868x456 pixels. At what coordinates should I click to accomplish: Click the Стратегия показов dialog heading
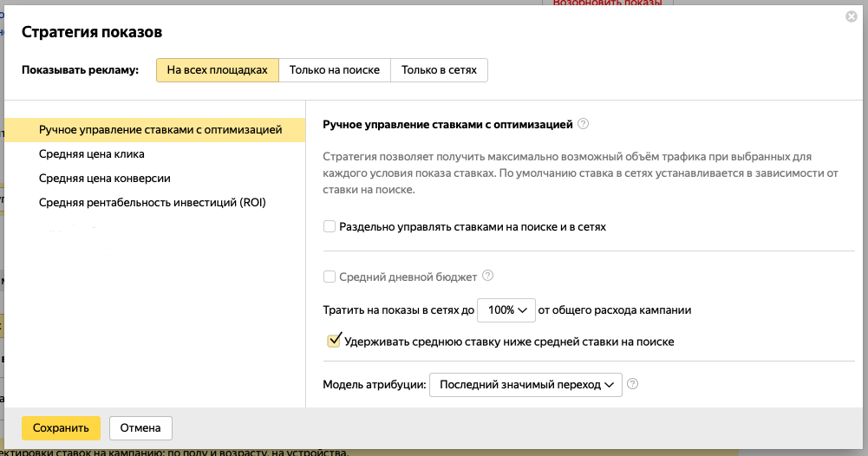click(92, 33)
